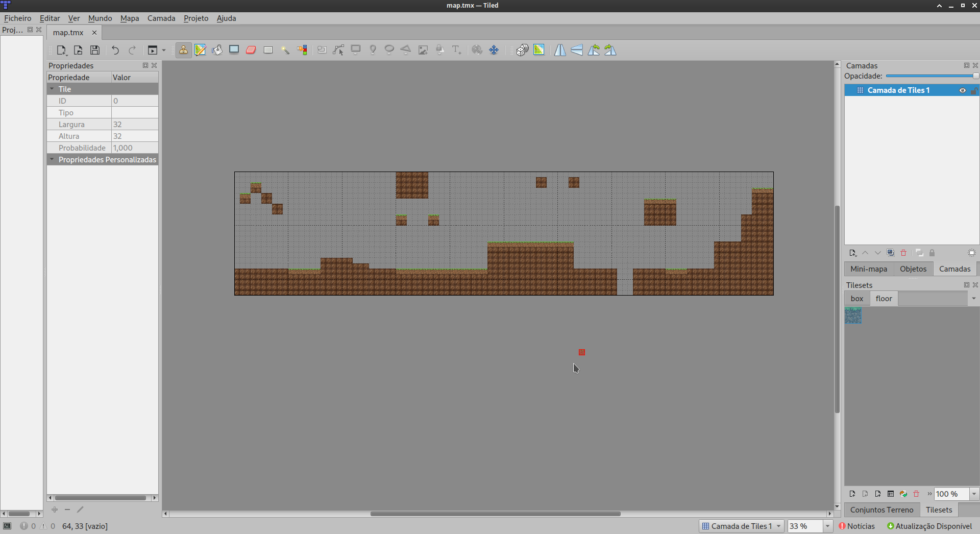Adjust the layer Opacidade slider
Screen dimensions: 980x534
point(932,76)
